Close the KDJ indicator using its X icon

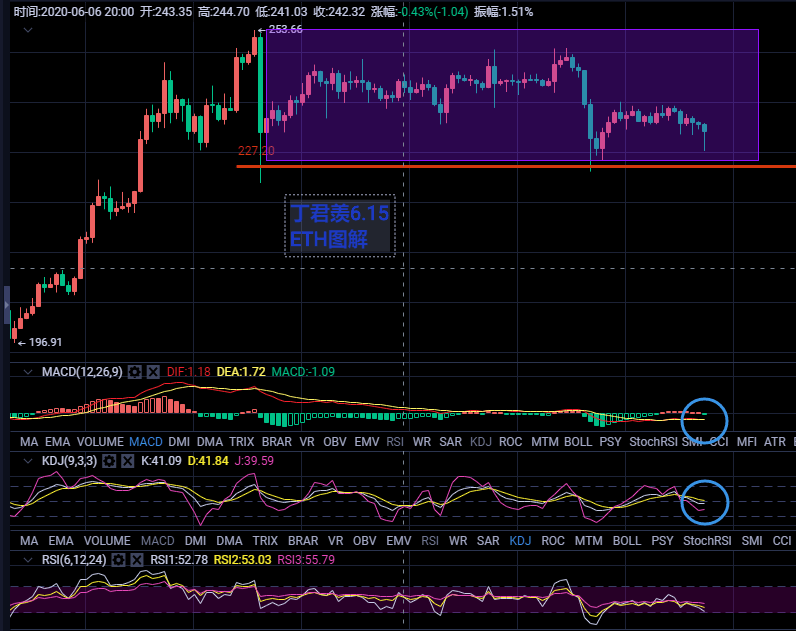pos(128,461)
